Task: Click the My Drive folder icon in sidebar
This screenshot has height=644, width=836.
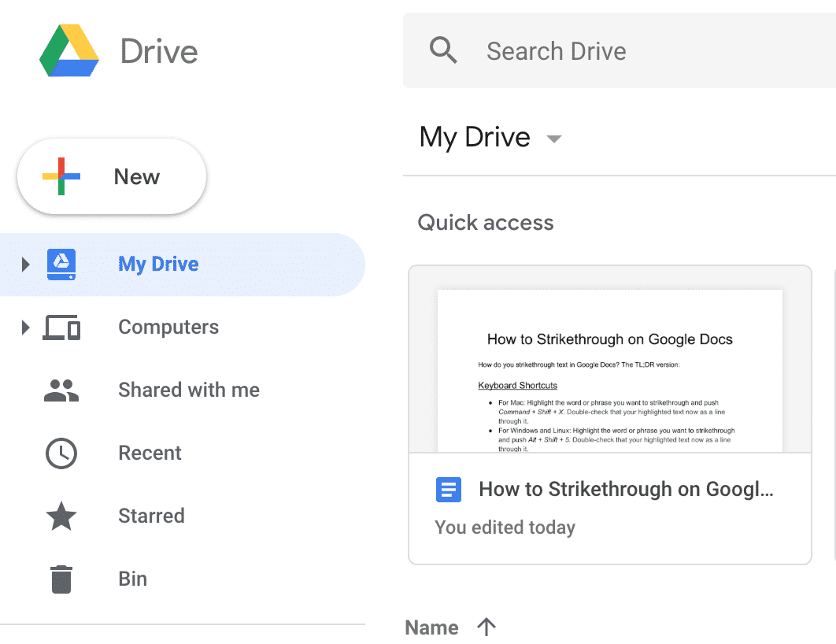Action: click(x=61, y=265)
